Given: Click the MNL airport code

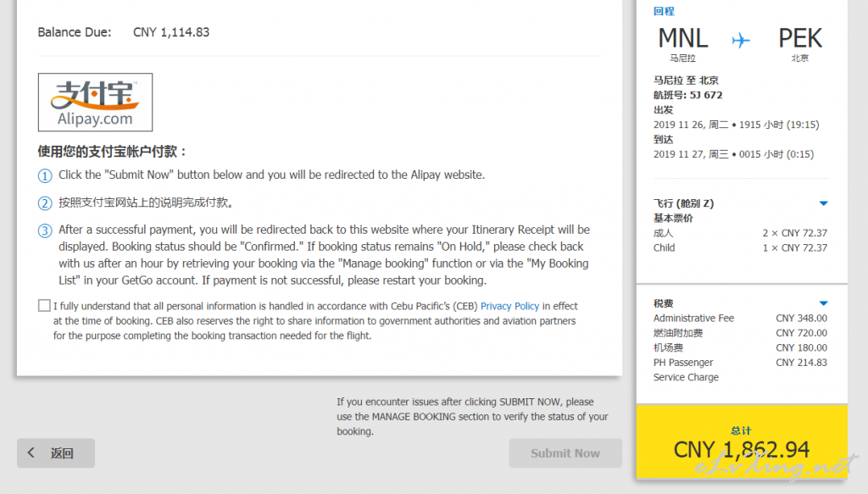Looking at the screenshot, I should coord(683,39).
